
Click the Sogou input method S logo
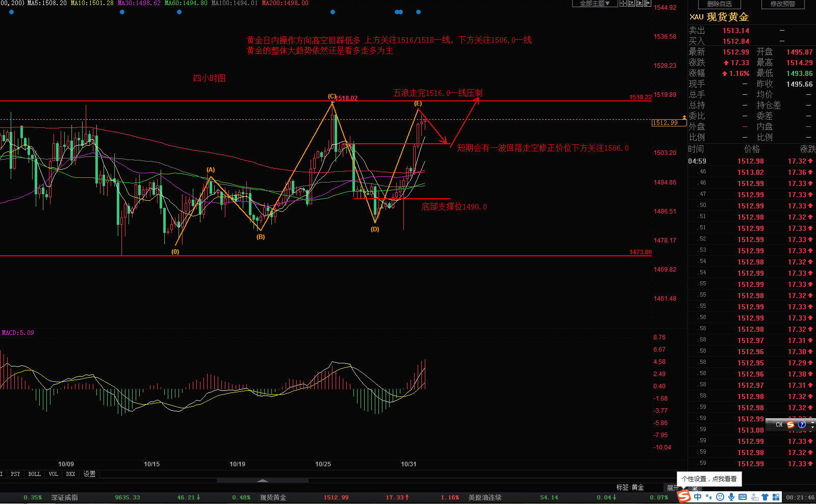(684, 497)
